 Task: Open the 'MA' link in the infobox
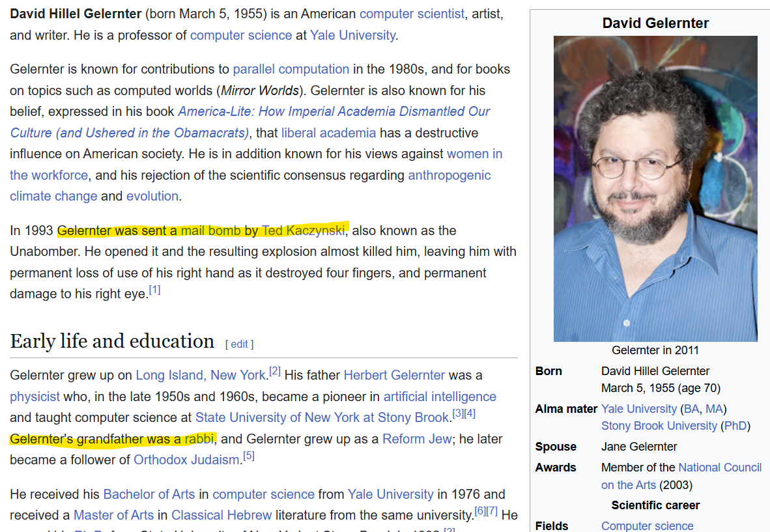pyautogui.click(x=714, y=410)
